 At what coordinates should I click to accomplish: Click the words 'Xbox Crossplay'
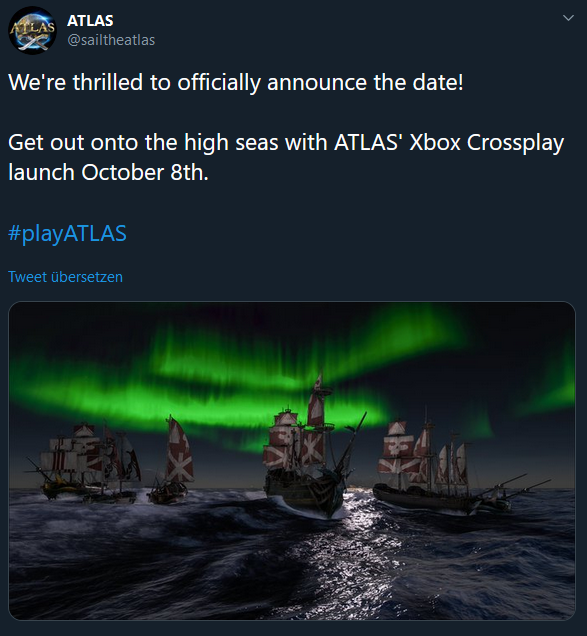pyautogui.click(x=486, y=142)
